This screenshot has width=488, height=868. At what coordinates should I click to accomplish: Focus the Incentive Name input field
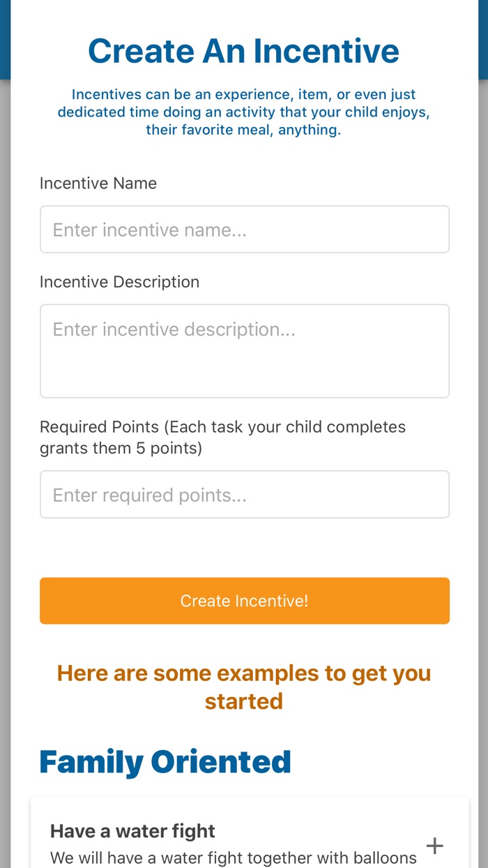[x=244, y=230]
